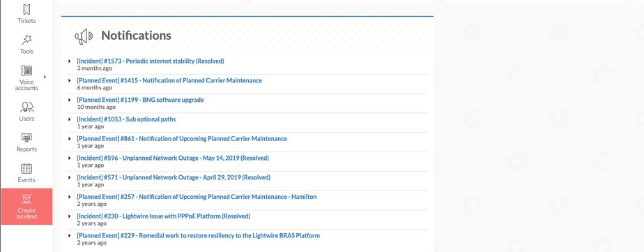Expand planned event #1415 disclosure triangle
Viewport: 644px width, 252px height.
click(x=70, y=80)
